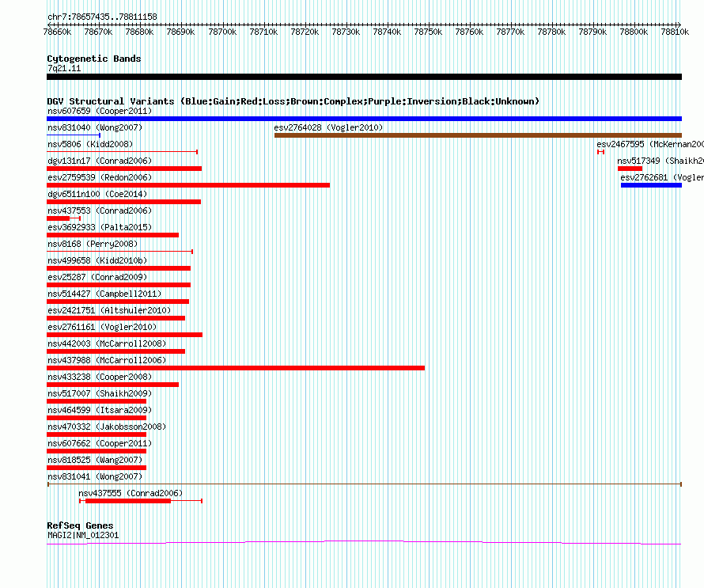Select nsv517007 (Shaikh2009) variant label
Image resolution: width=704 pixels, height=588 pixels.
tap(100, 393)
